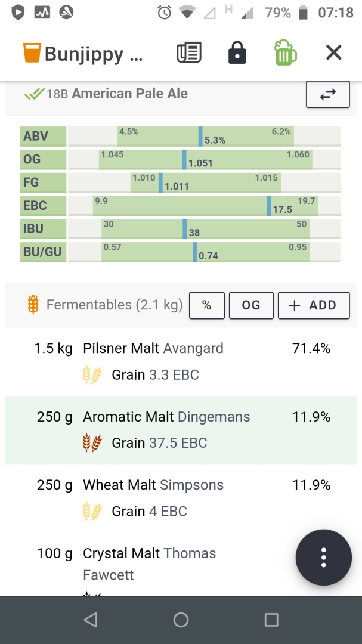
Task: Toggle the OG fermentables mode
Action: tap(251, 305)
